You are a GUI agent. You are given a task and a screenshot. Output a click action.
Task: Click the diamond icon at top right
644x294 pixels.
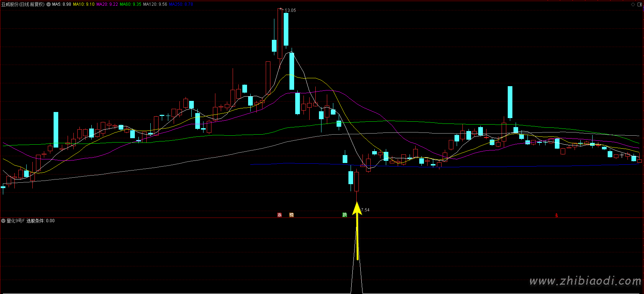[633, 4]
